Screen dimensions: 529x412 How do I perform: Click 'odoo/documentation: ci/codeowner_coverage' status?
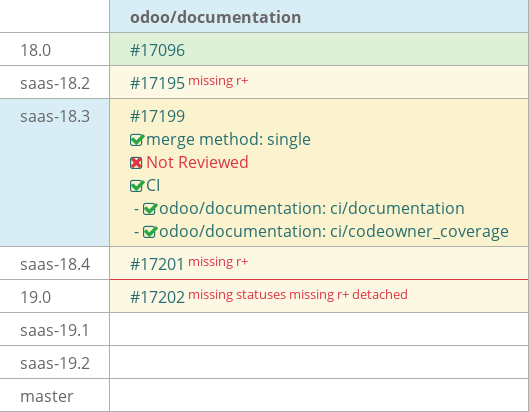334,232
